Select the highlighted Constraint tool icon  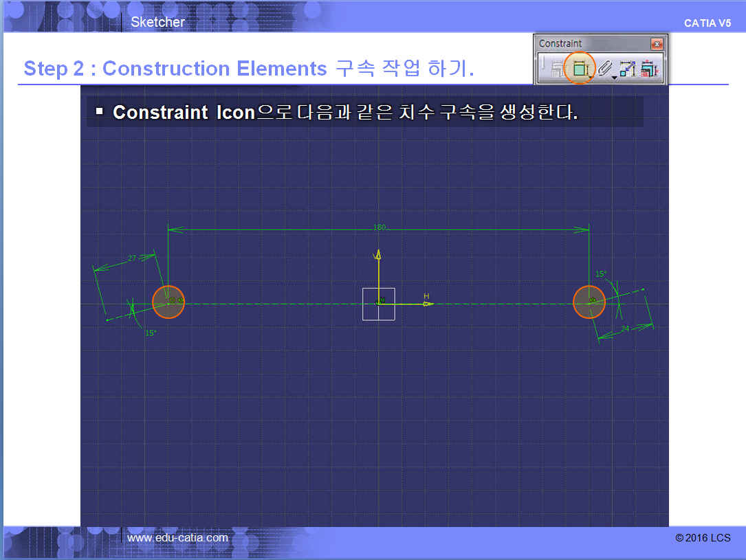coord(580,69)
